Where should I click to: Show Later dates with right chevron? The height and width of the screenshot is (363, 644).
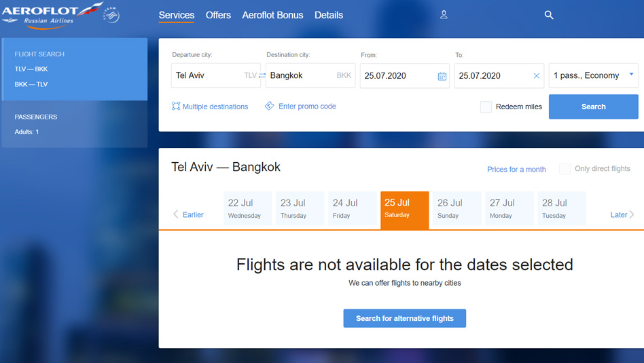632,214
